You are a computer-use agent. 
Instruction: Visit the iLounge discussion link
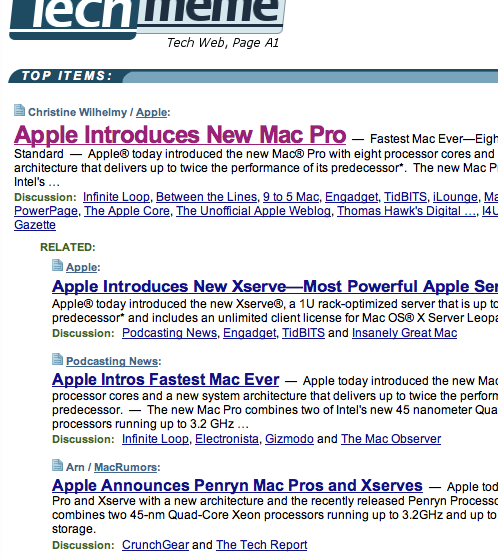tap(455, 197)
